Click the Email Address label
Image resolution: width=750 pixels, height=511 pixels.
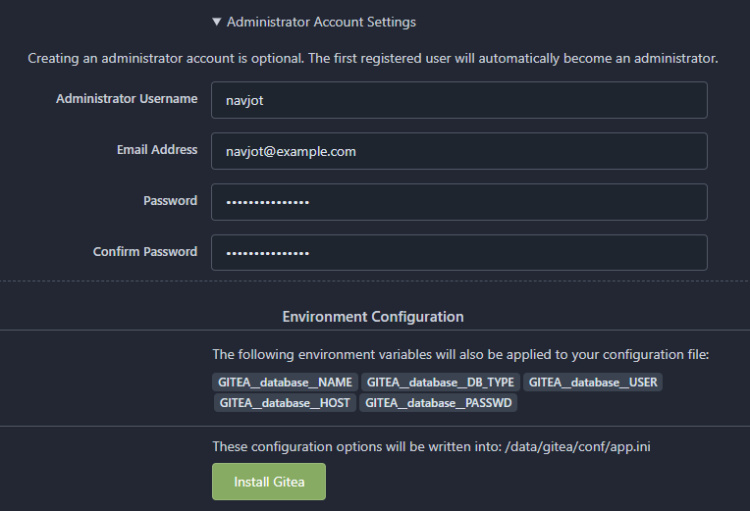coord(157,150)
